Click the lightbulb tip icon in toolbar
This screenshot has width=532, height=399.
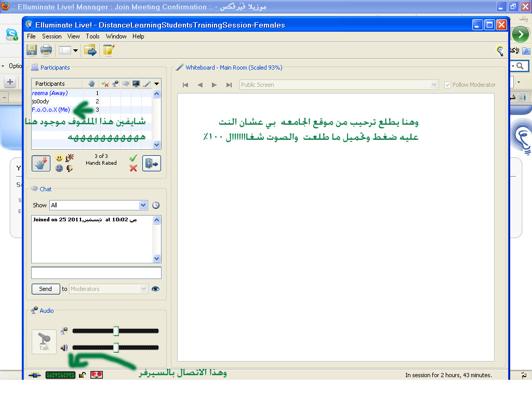[500, 51]
